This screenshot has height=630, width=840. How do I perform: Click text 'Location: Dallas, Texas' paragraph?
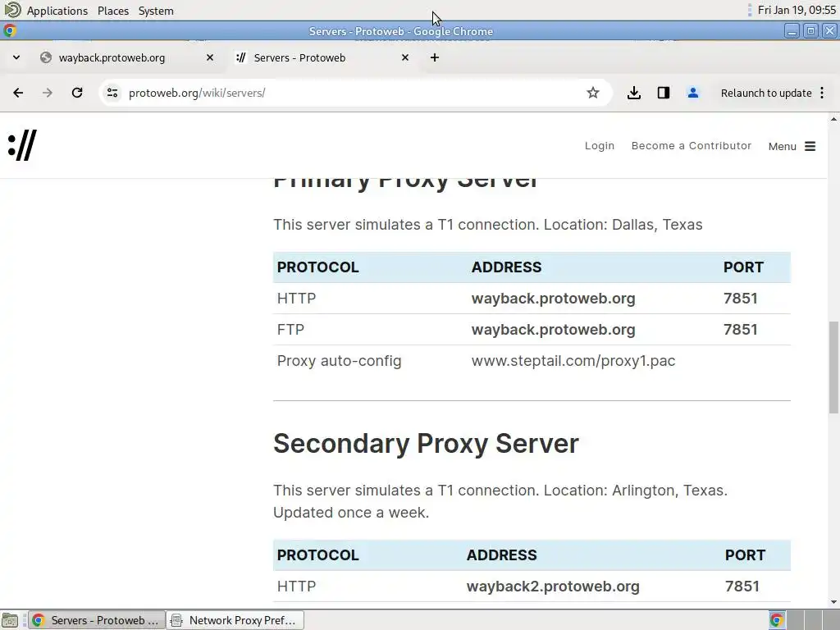[x=623, y=225]
